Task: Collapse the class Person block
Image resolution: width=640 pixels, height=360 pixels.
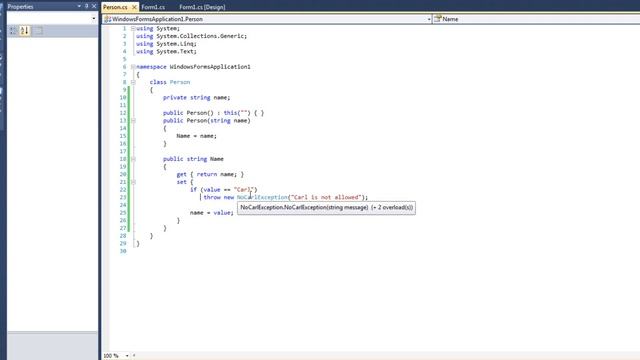Action: [x=133, y=82]
